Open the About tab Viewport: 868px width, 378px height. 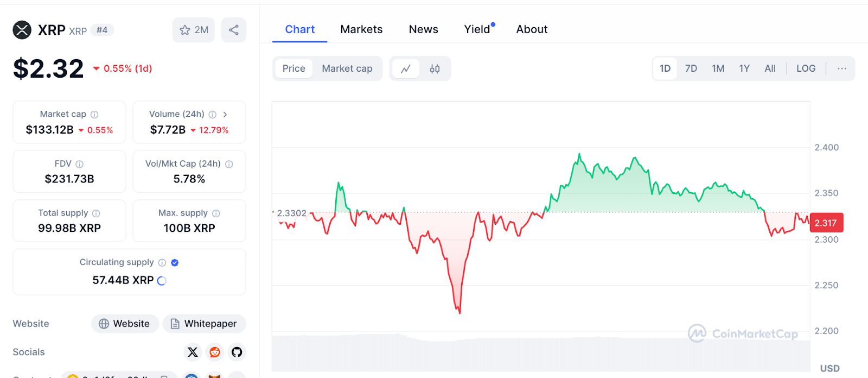pyautogui.click(x=532, y=29)
